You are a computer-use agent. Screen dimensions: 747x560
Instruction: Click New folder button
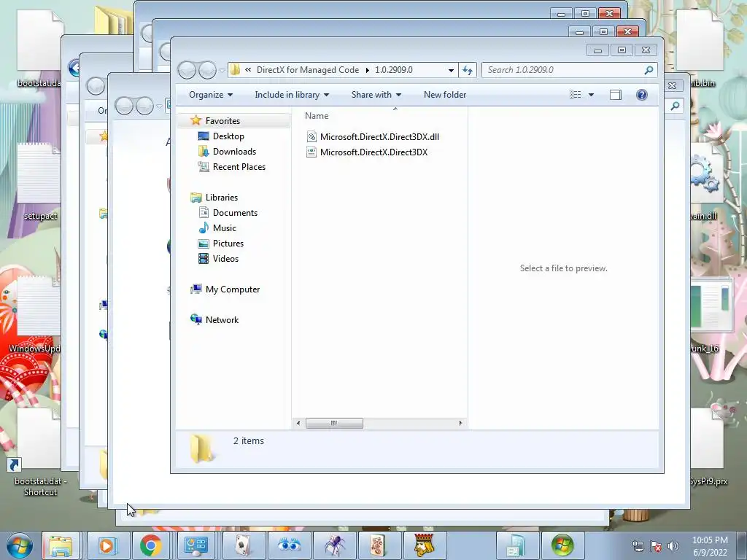tap(445, 95)
